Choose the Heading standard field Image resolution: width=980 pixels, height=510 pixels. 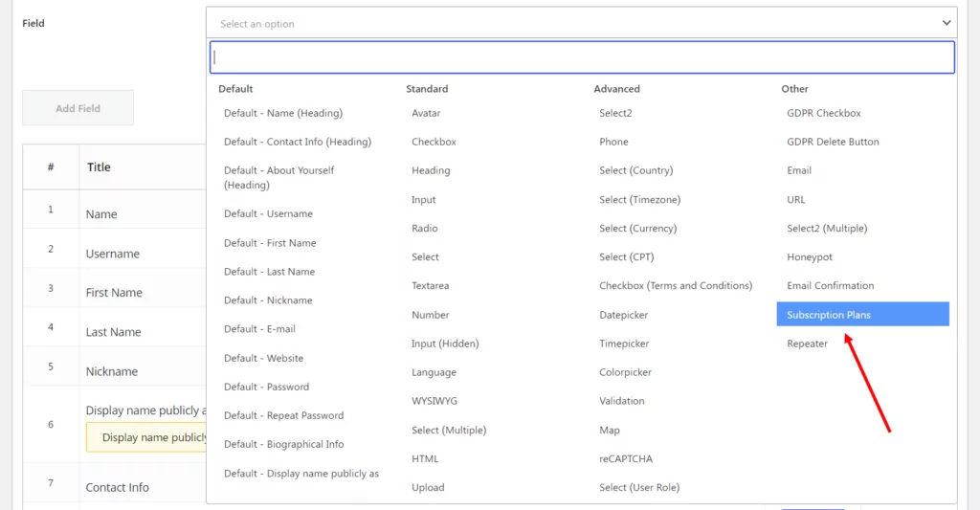click(x=431, y=170)
